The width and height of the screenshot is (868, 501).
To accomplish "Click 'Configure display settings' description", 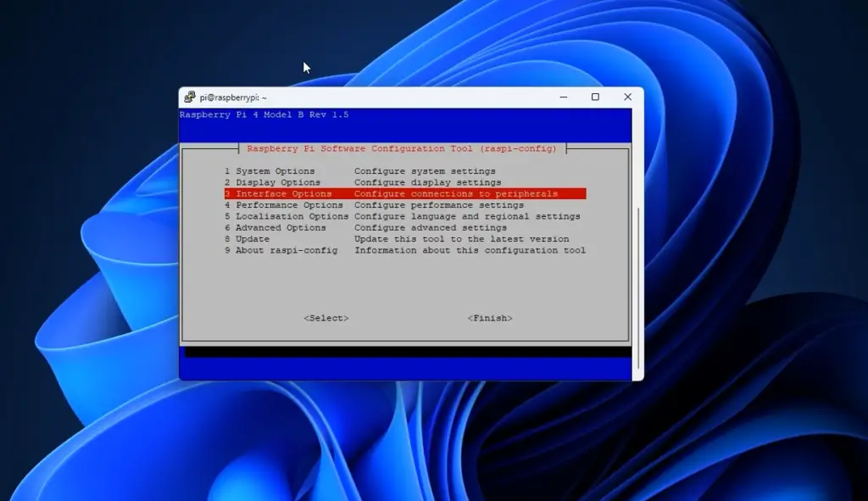I will pyautogui.click(x=428, y=183).
